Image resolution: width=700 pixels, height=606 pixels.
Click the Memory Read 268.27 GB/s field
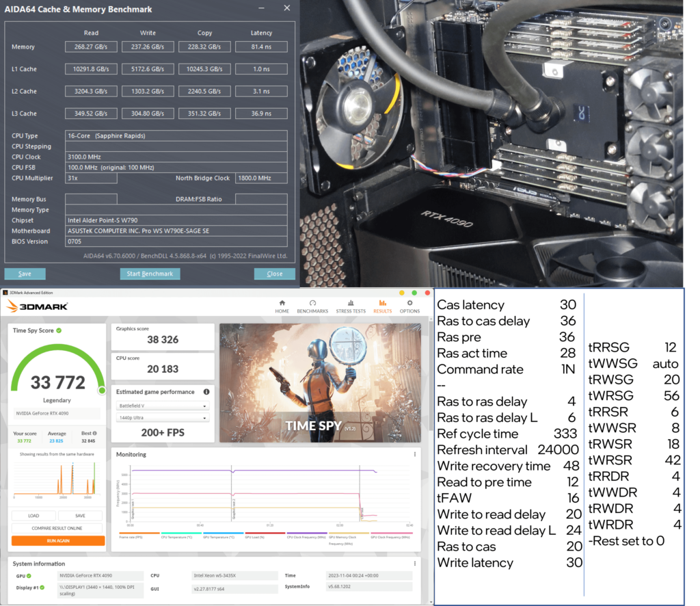point(91,47)
